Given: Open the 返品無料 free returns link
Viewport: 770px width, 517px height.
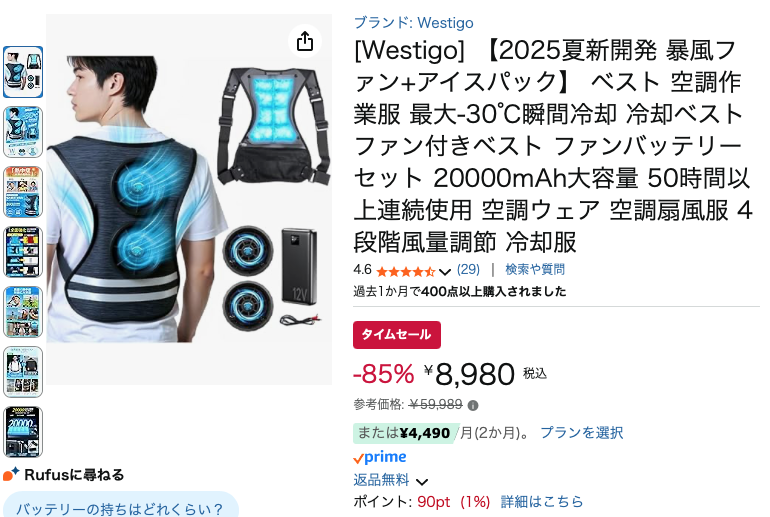Looking at the screenshot, I should click(381, 480).
